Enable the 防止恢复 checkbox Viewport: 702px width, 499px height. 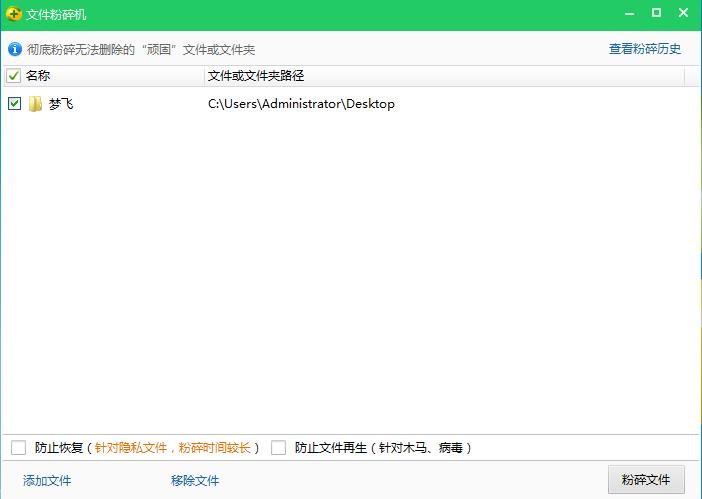point(18,447)
